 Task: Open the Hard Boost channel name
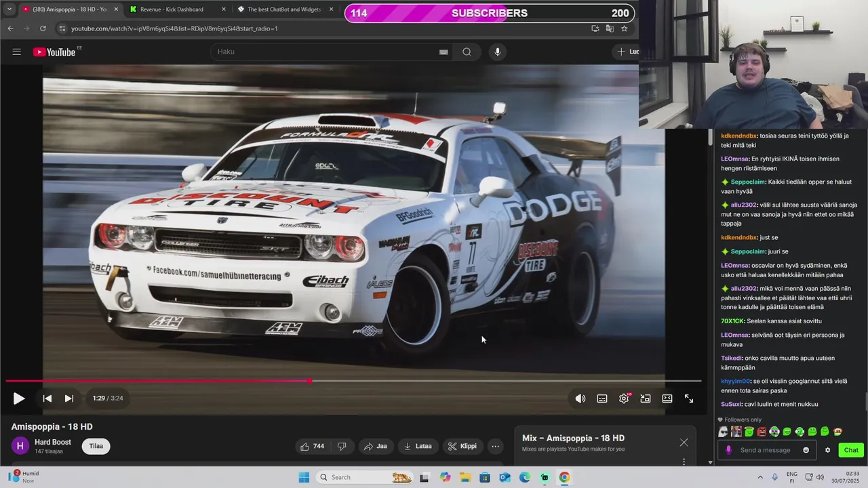tap(53, 442)
